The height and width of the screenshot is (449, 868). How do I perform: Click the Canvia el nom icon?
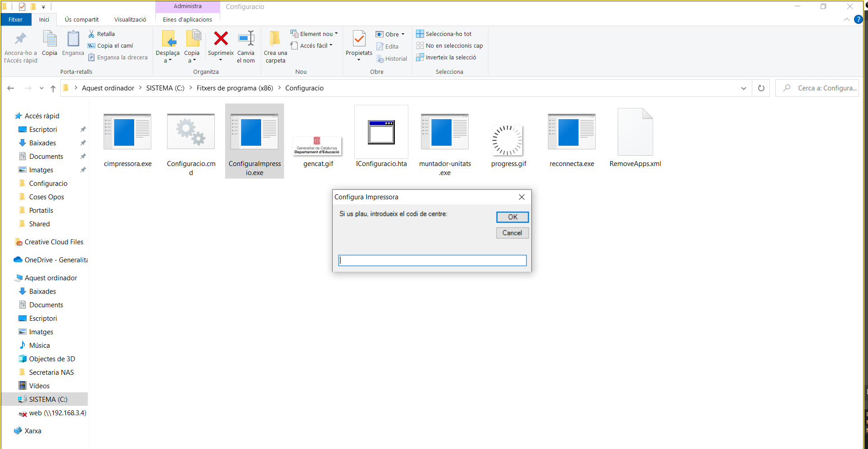246,40
